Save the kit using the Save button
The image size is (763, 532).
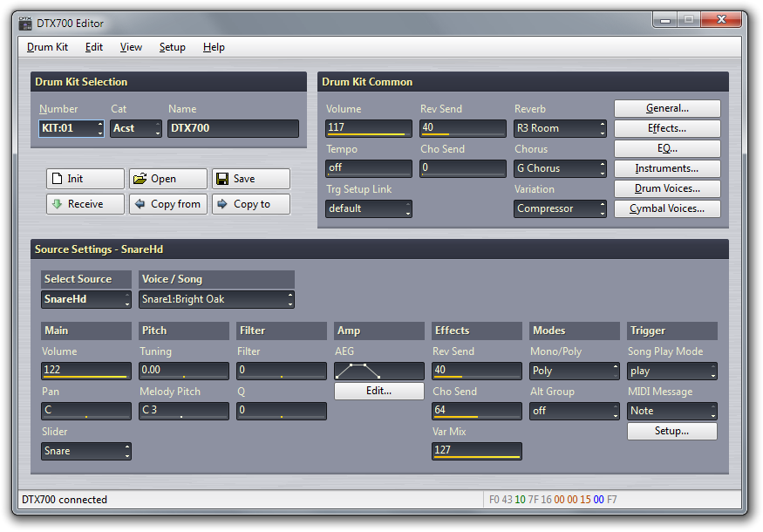tap(251, 179)
